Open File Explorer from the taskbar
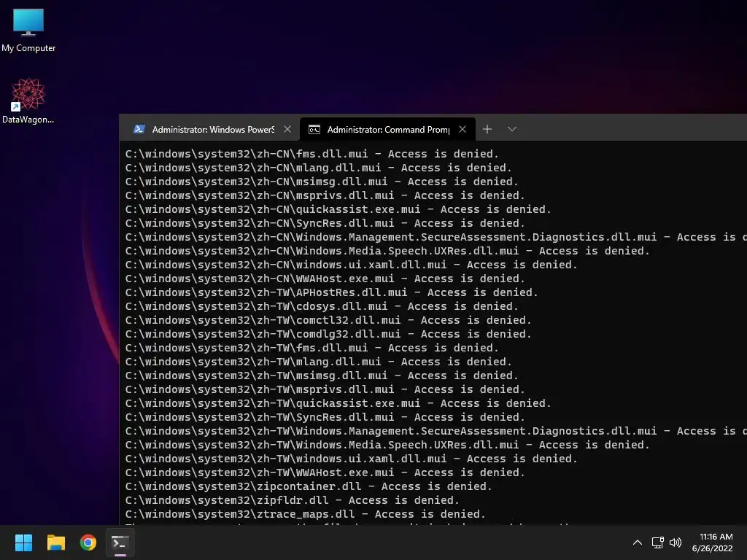The image size is (747, 560). (55, 542)
